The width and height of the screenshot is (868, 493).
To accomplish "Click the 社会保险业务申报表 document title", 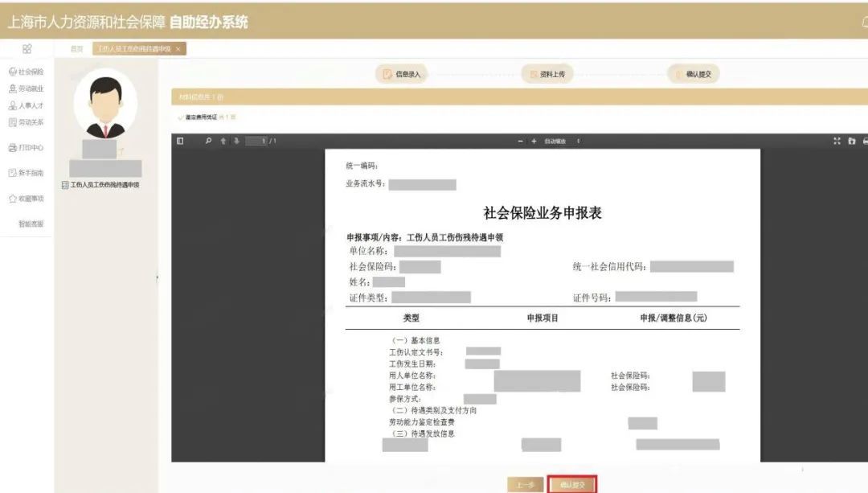I will tap(542, 212).
